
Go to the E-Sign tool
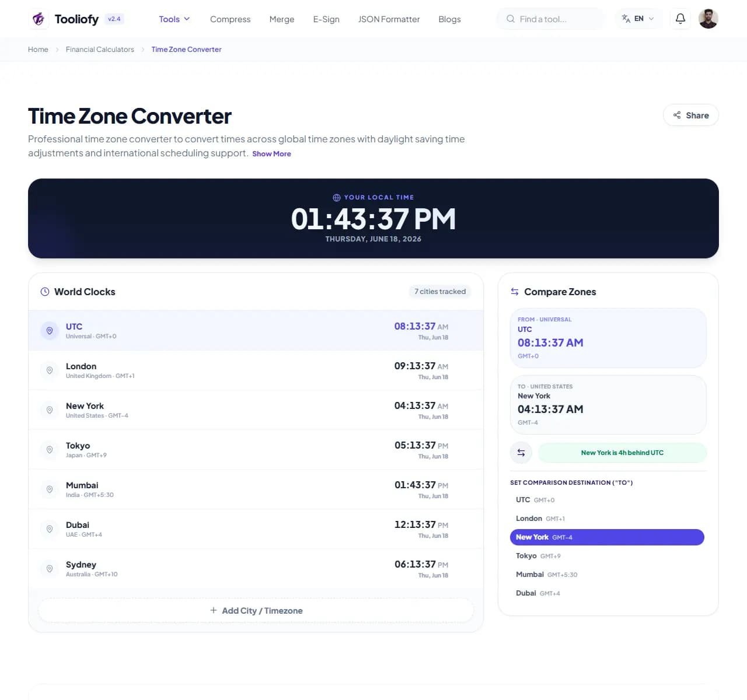click(x=326, y=19)
